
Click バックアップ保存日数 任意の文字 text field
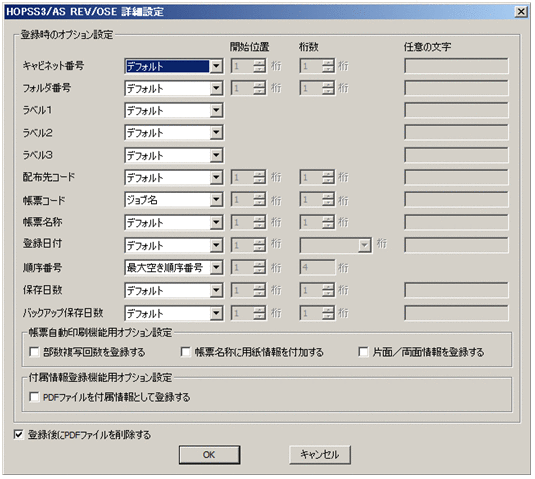[456, 313]
